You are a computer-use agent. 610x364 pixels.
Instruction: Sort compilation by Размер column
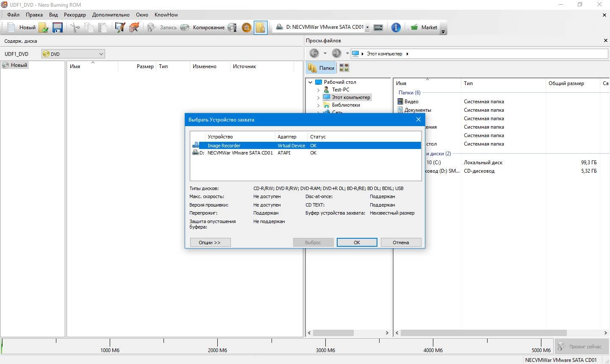coord(137,66)
